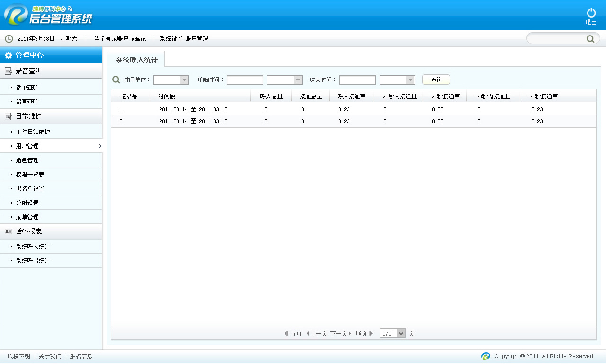
Task: Click the gear icon beside 管理中心
Action: [x=9, y=55]
